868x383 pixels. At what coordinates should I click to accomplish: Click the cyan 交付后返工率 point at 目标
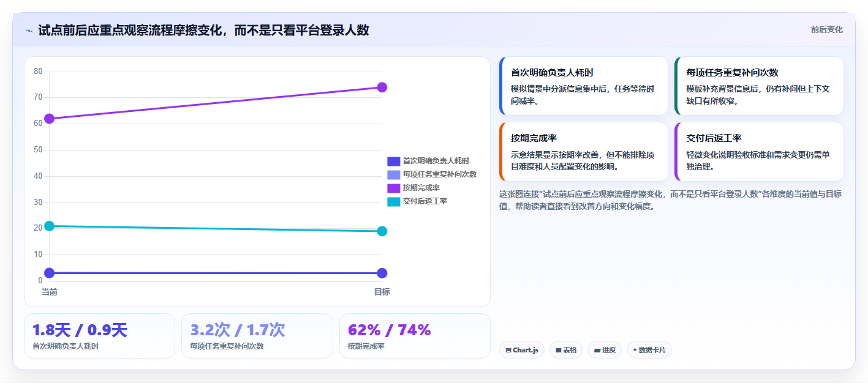382,231
